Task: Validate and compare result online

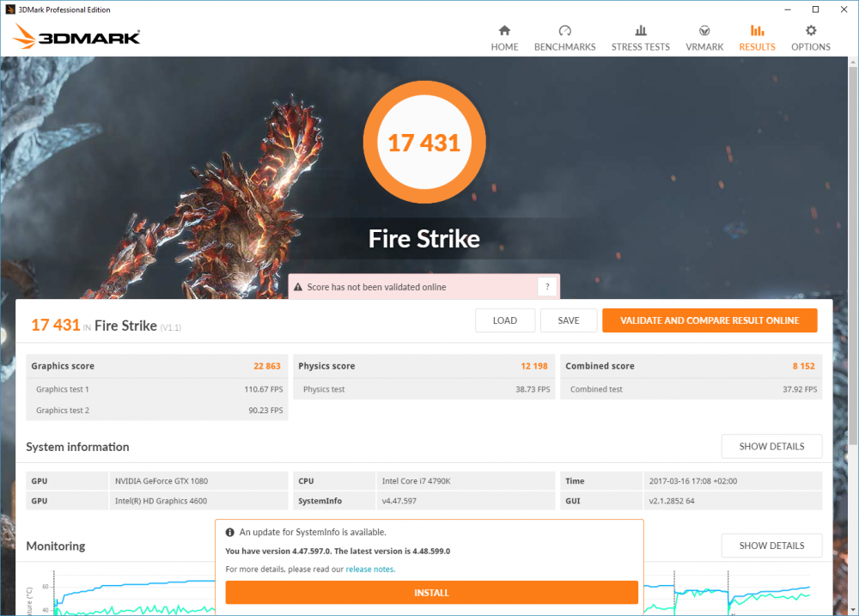Action: point(710,320)
